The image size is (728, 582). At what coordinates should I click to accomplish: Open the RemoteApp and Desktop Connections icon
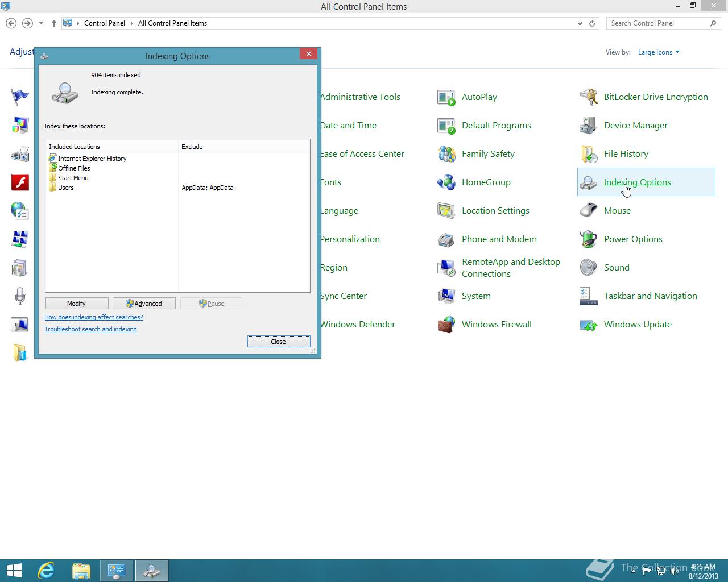(446, 268)
